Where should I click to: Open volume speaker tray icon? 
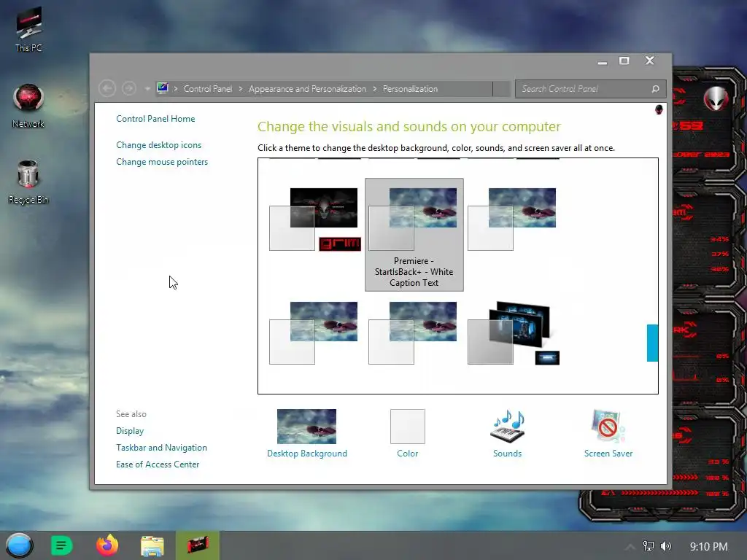666,546
